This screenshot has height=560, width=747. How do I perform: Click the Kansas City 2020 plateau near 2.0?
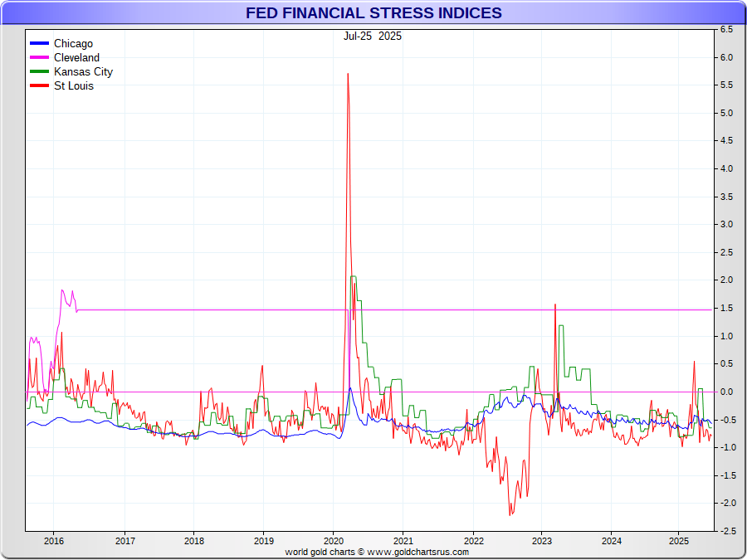coord(354,276)
